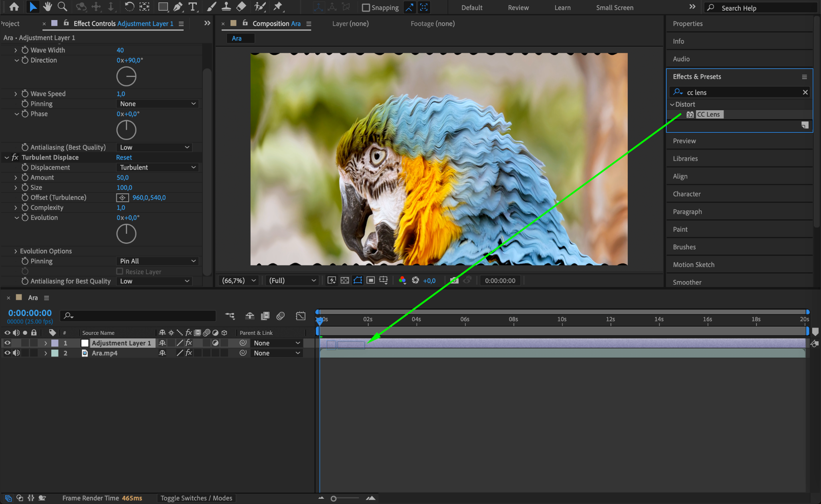Screen dimensions: 821x504
Task: Click the Effects & Presets search field
Action: (742, 92)
